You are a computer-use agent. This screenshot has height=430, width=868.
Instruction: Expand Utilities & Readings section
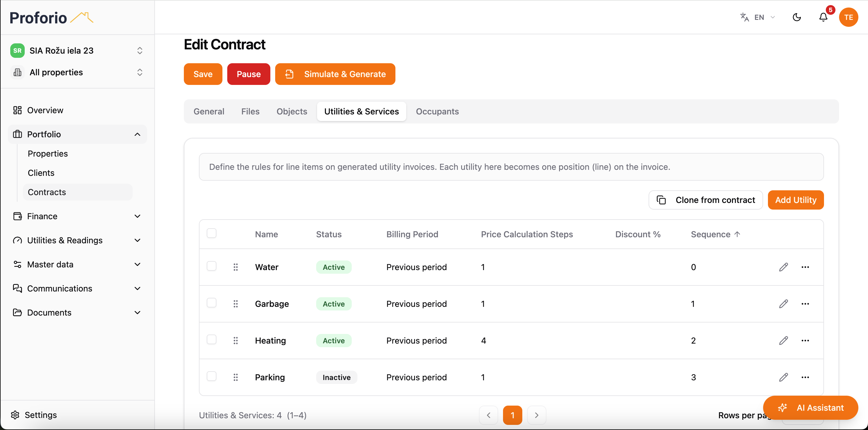tap(77, 240)
